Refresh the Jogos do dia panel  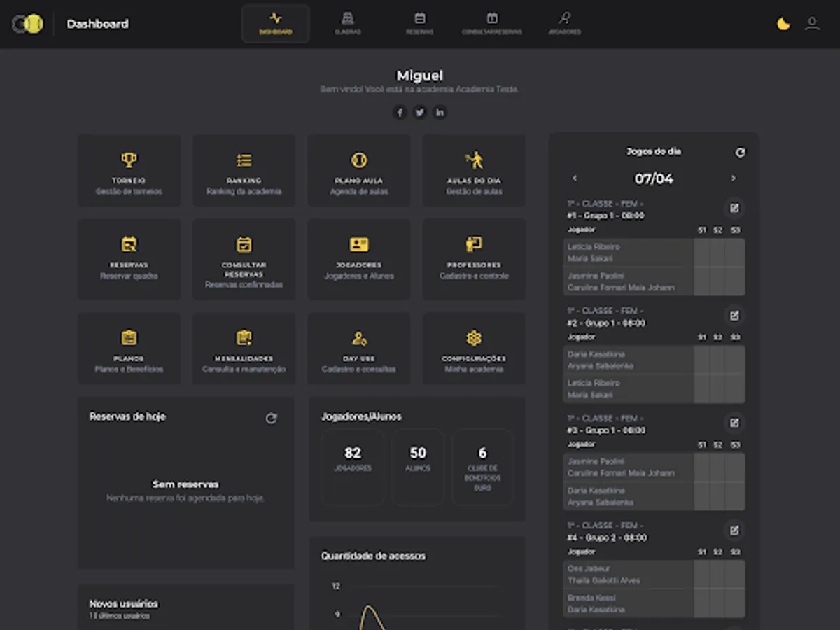tap(740, 151)
